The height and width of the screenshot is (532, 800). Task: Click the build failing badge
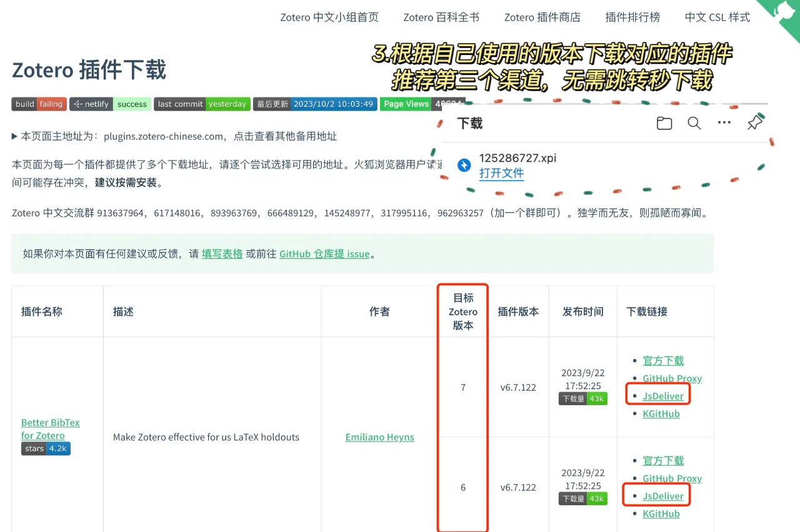point(39,104)
